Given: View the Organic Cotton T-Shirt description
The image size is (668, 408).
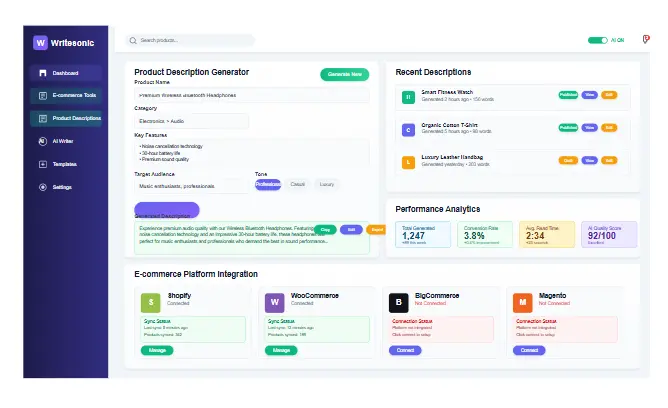Looking at the screenshot, I should click(x=590, y=128).
